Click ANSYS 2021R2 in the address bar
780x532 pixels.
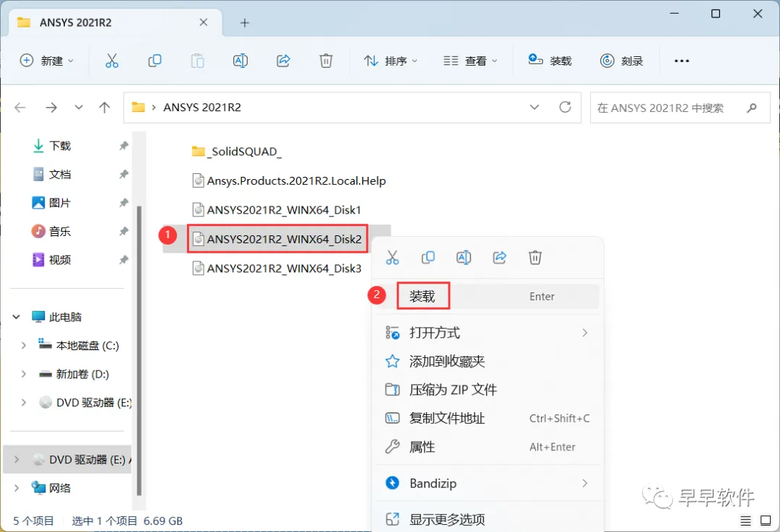click(x=202, y=108)
